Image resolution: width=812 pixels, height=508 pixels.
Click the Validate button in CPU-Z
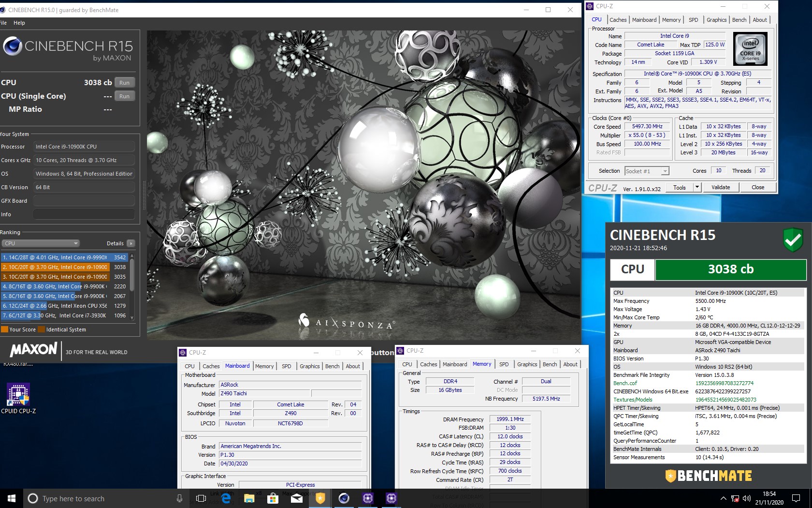pyautogui.click(x=721, y=187)
